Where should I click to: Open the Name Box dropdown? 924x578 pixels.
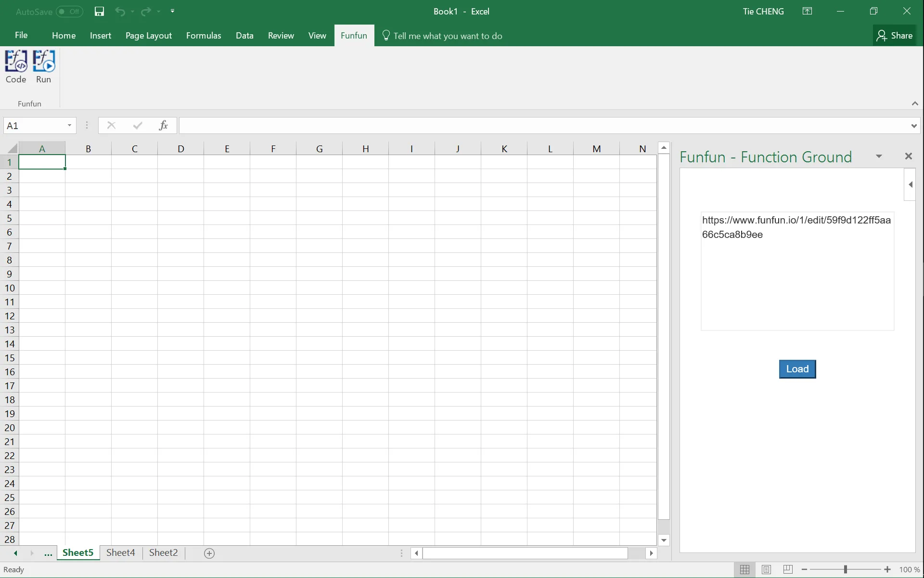pos(69,126)
